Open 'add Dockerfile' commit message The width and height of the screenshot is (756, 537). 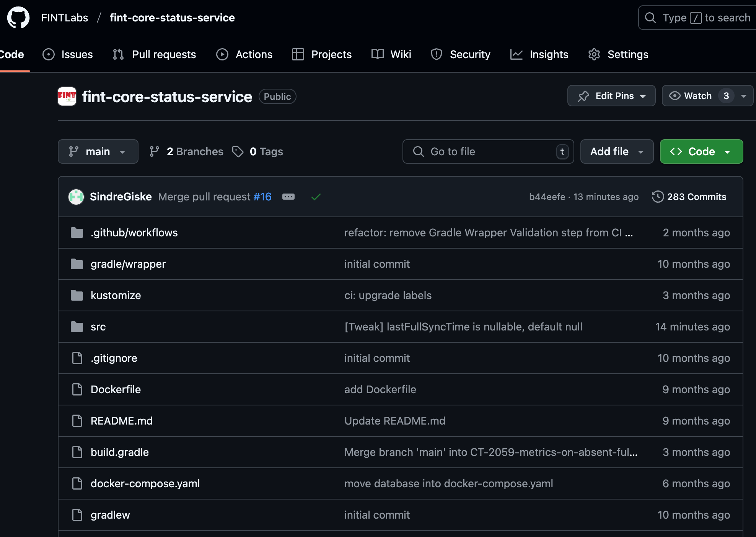point(380,389)
